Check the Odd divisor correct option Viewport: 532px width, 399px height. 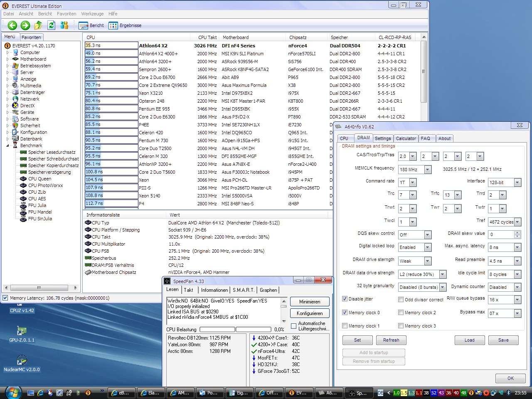point(401,300)
